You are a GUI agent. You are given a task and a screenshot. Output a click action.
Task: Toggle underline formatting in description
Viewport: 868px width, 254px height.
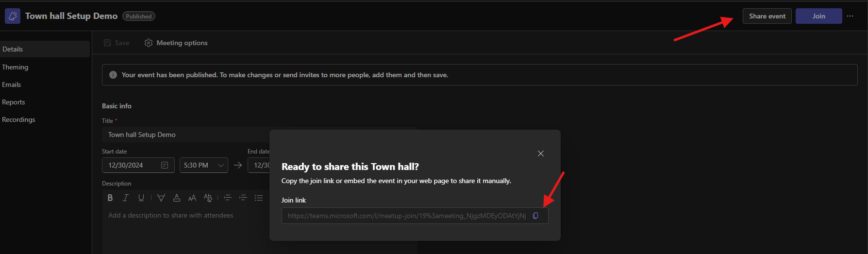(x=141, y=198)
